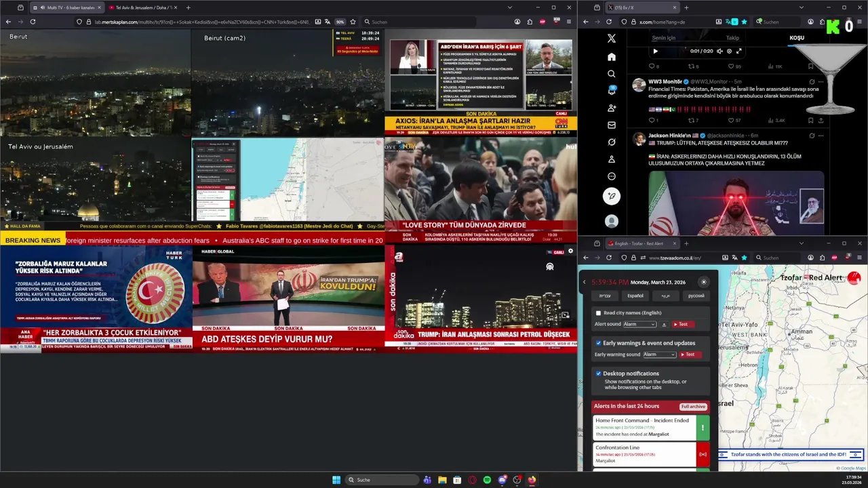Open X more options circle icon

pos(612,176)
